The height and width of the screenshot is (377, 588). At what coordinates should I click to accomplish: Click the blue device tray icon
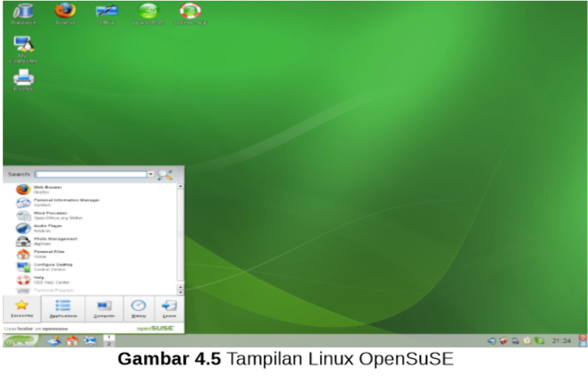click(x=516, y=340)
